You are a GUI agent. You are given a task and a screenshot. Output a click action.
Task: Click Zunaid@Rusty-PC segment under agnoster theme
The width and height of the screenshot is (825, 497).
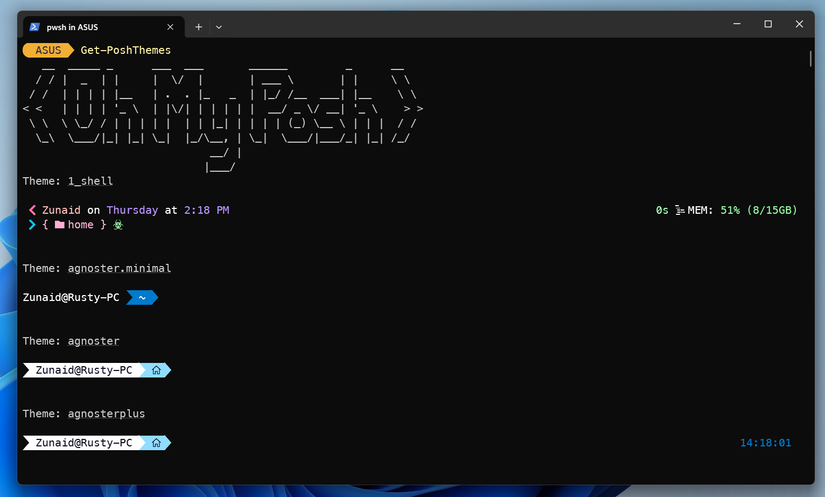coord(84,370)
